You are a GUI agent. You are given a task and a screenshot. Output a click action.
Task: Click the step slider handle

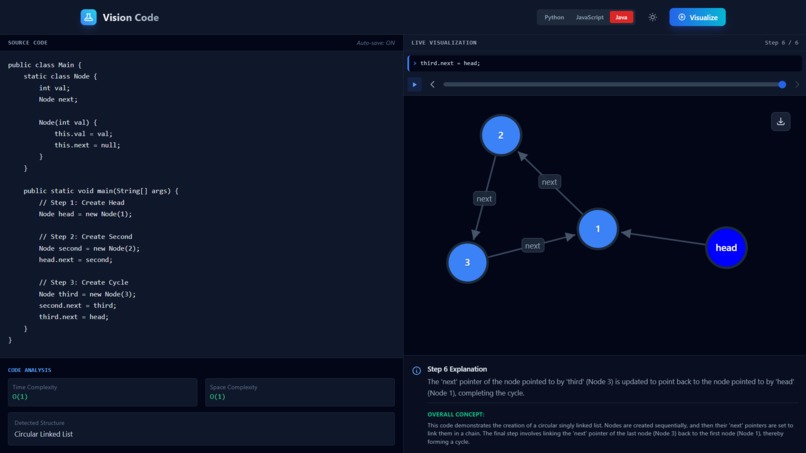[x=782, y=84]
